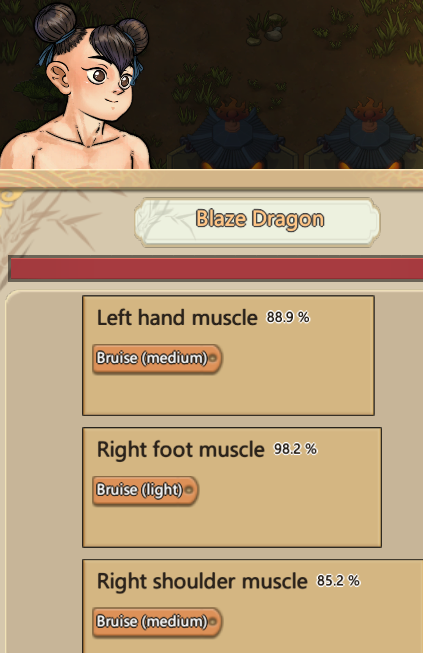Image resolution: width=423 pixels, height=653 pixels.
Task: Click the 98.2 % condition value
Action: (295, 449)
